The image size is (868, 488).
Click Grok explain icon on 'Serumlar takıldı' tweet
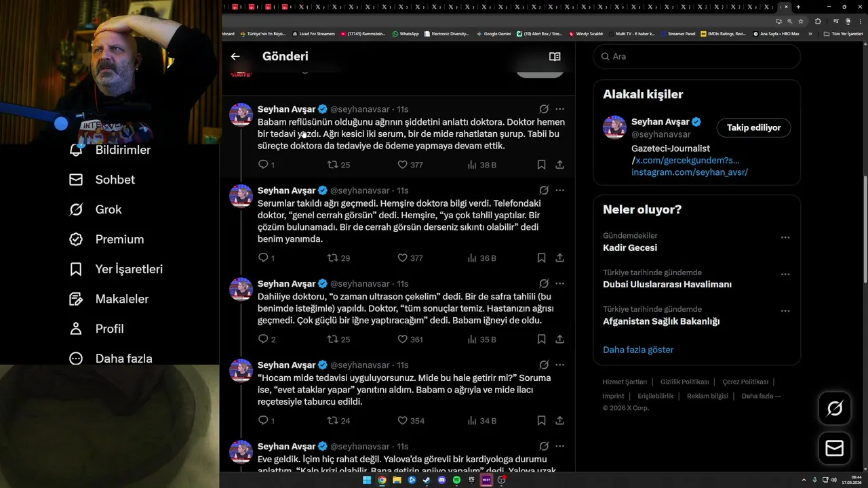click(544, 190)
